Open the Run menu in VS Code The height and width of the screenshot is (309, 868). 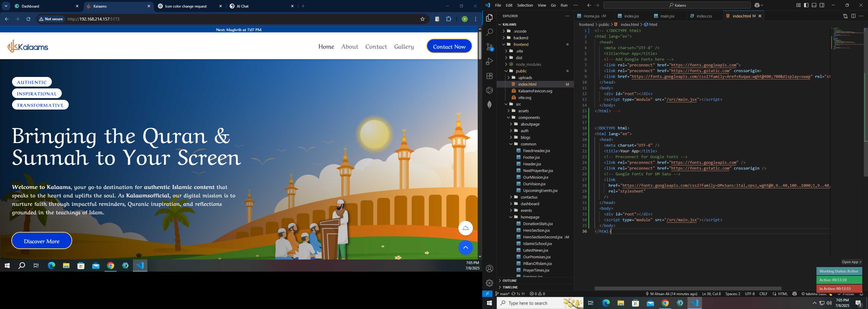coord(564,5)
